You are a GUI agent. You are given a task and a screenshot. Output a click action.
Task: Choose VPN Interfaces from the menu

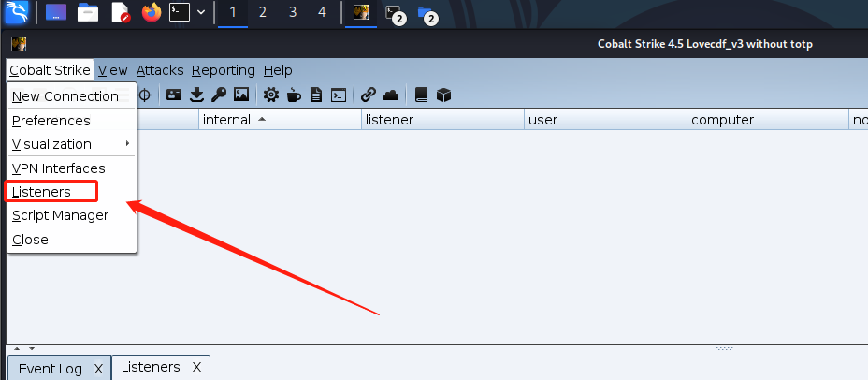coord(71,168)
